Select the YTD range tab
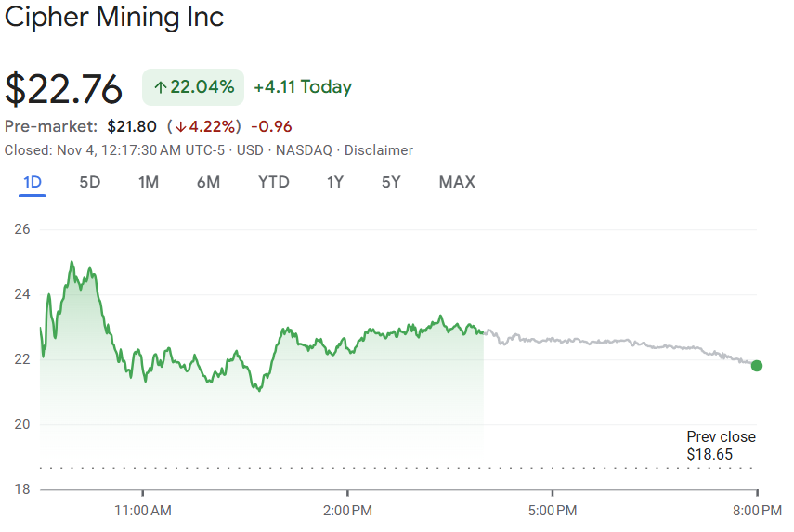This screenshot has height=532, width=794. pyautogui.click(x=274, y=182)
